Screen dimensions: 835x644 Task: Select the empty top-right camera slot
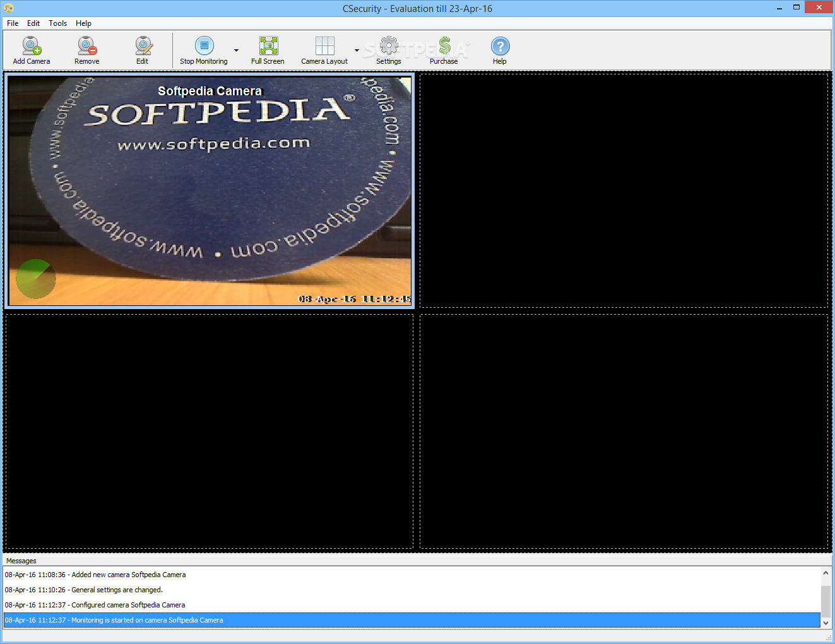click(624, 190)
